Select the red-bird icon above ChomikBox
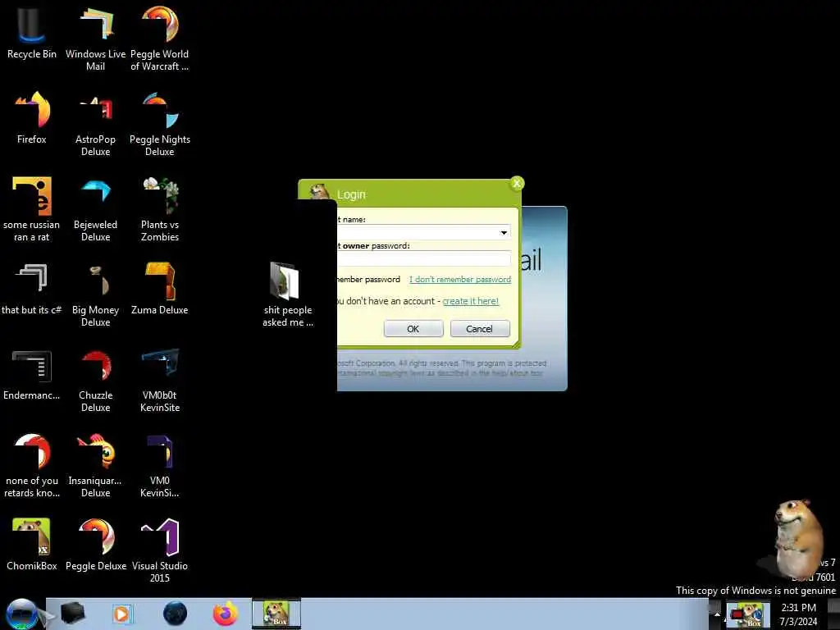 (x=32, y=465)
